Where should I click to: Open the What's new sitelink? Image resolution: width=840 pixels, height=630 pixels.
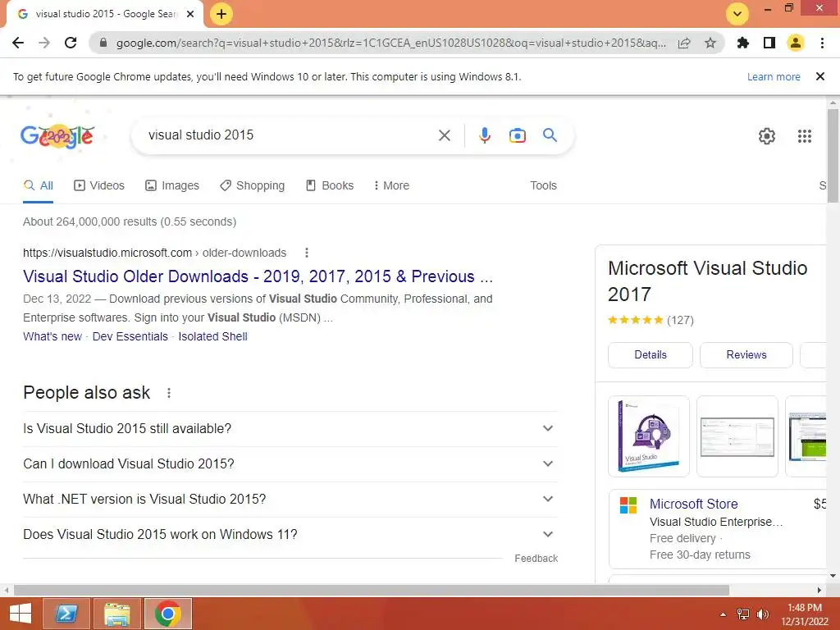click(x=52, y=336)
